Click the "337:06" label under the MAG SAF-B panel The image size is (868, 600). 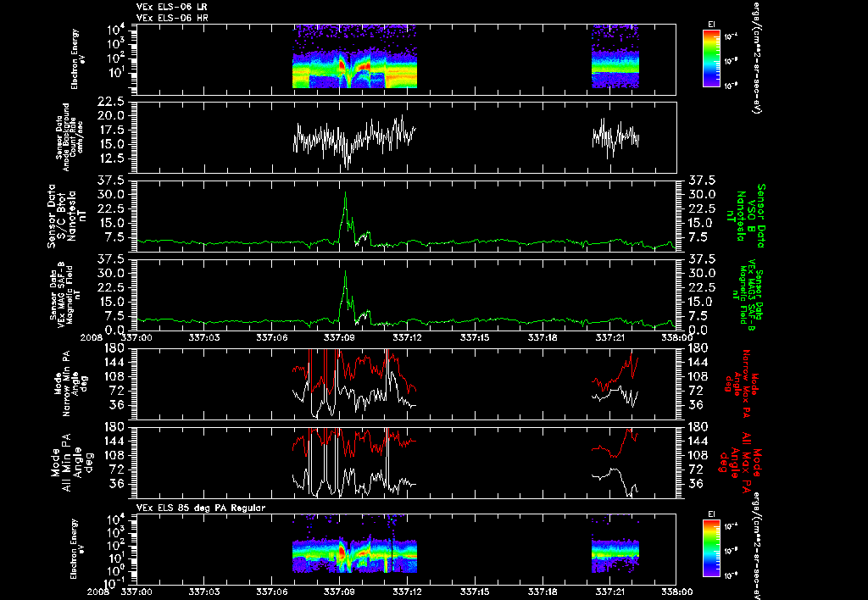271,337
